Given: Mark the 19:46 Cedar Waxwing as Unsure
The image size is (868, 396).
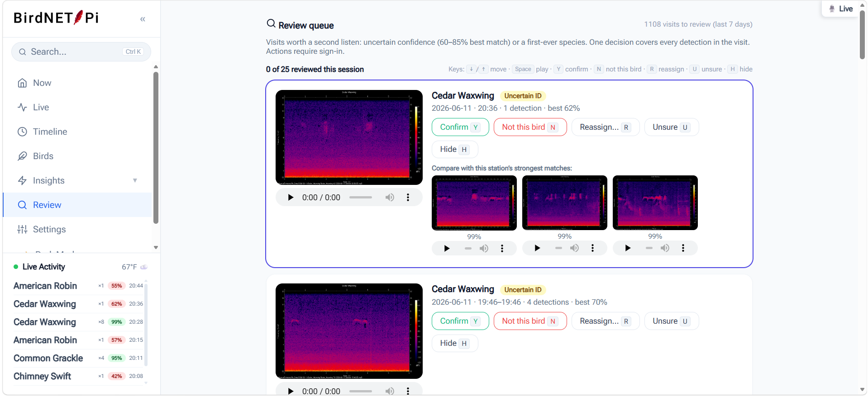Looking at the screenshot, I should [x=672, y=321].
